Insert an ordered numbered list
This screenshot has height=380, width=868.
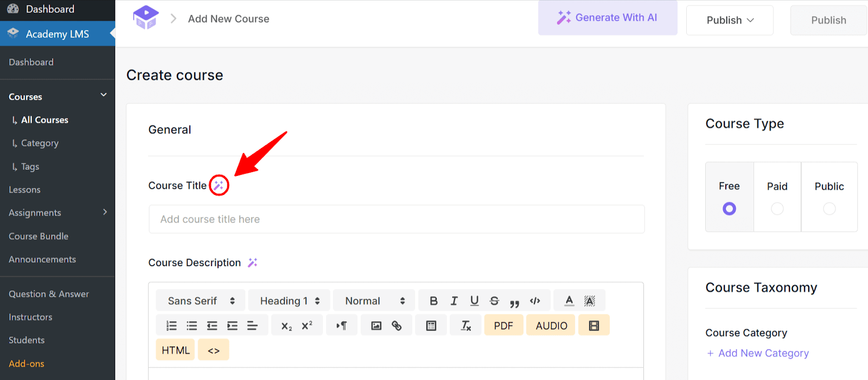[x=171, y=326]
